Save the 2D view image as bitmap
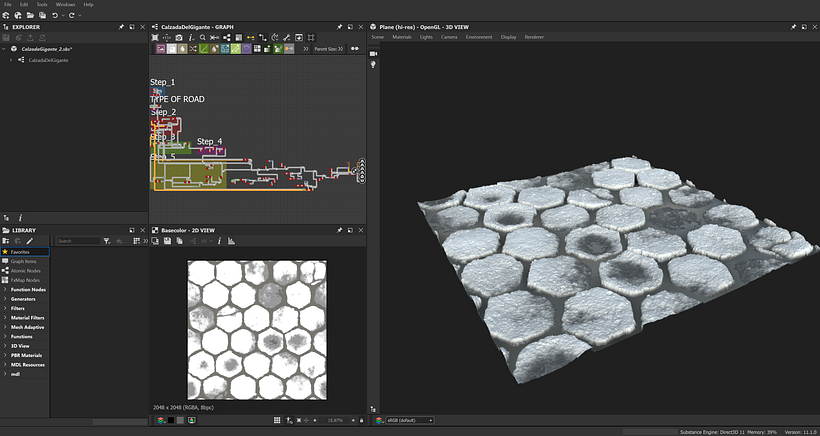Screen dimensions: 820x436 (x=167, y=241)
